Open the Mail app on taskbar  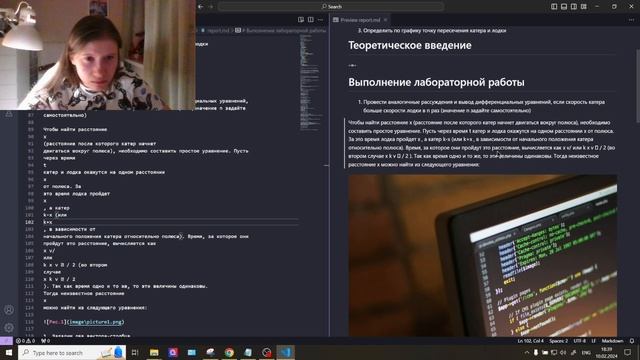tap(191, 353)
